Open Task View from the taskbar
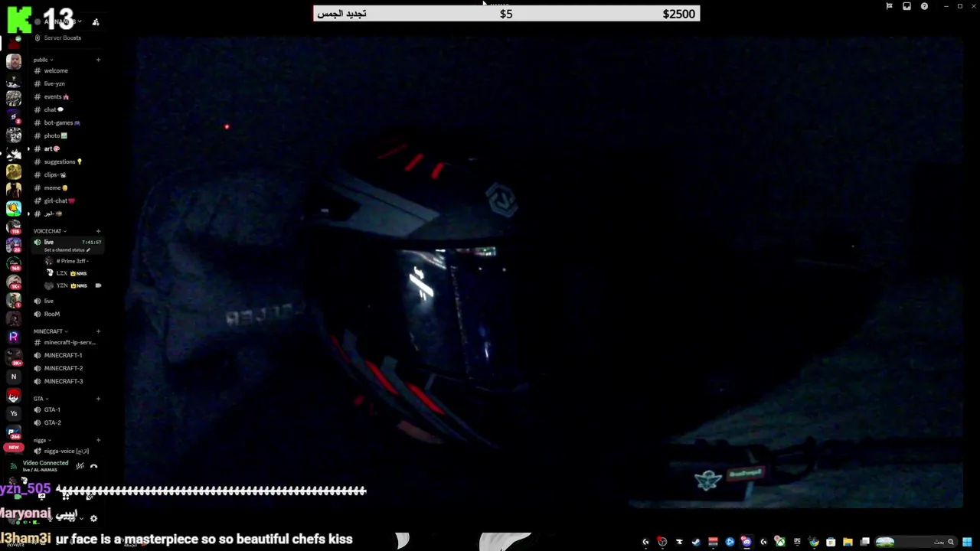 pyautogui.click(x=864, y=542)
